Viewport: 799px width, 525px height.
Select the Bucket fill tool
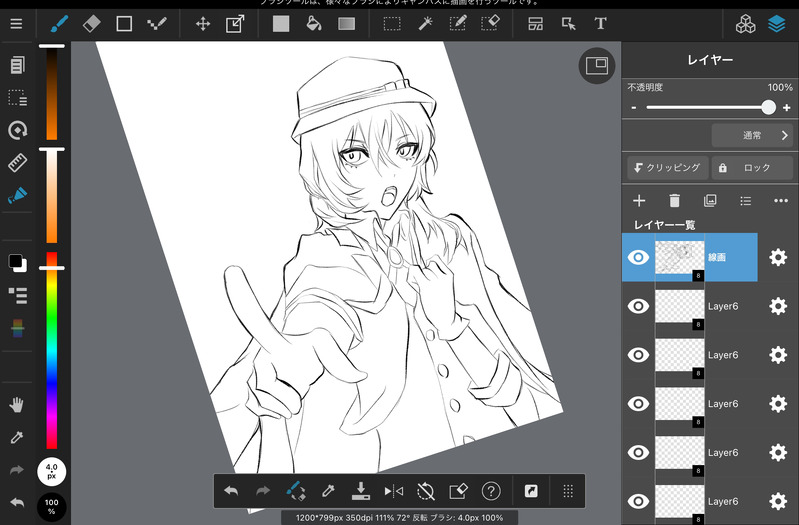pyautogui.click(x=313, y=23)
